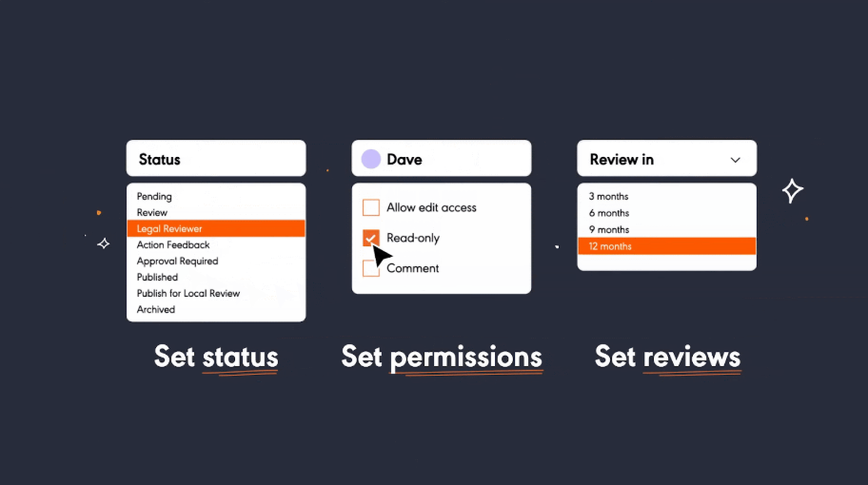Select Action Feedback from status list

click(x=173, y=244)
